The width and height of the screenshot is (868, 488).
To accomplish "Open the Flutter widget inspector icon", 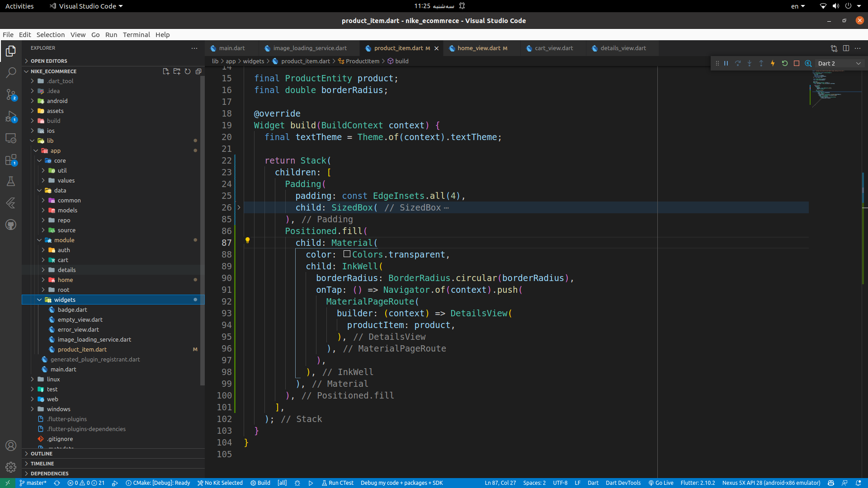I will (x=808, y=64).
